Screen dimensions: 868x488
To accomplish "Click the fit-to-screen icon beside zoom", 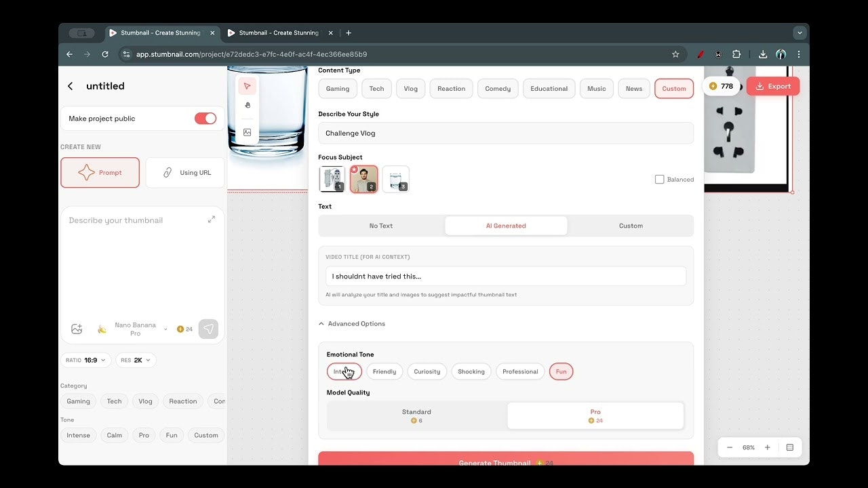I will (790, 447).
